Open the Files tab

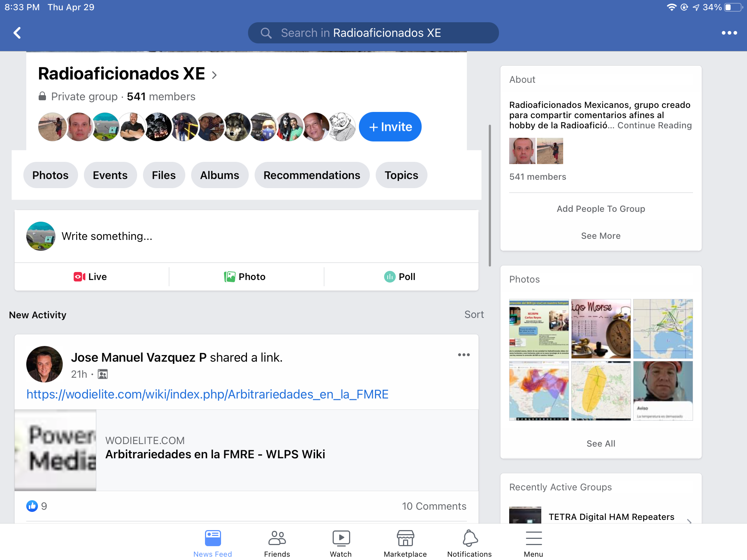click(164, 175)
